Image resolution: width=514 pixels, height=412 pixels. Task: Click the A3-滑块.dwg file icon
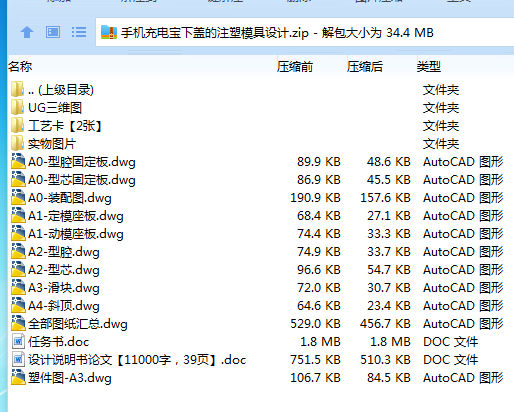click(18, 287)
